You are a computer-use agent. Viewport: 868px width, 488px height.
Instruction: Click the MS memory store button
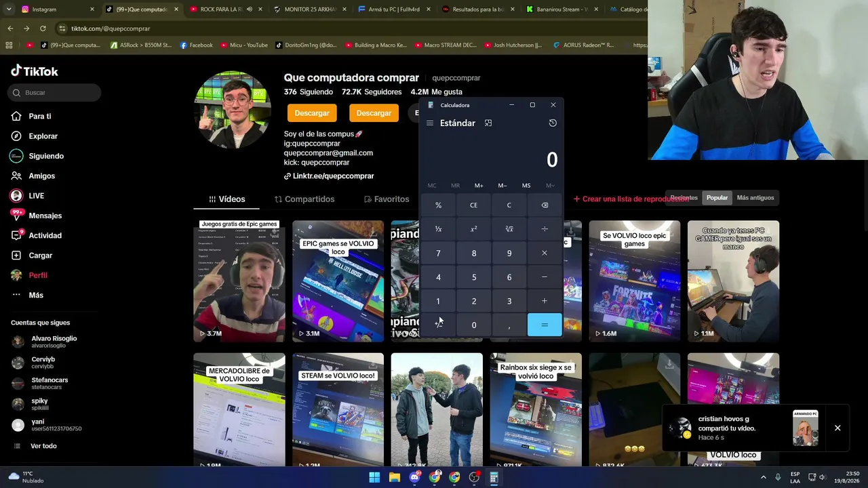[x=526, y=186]
